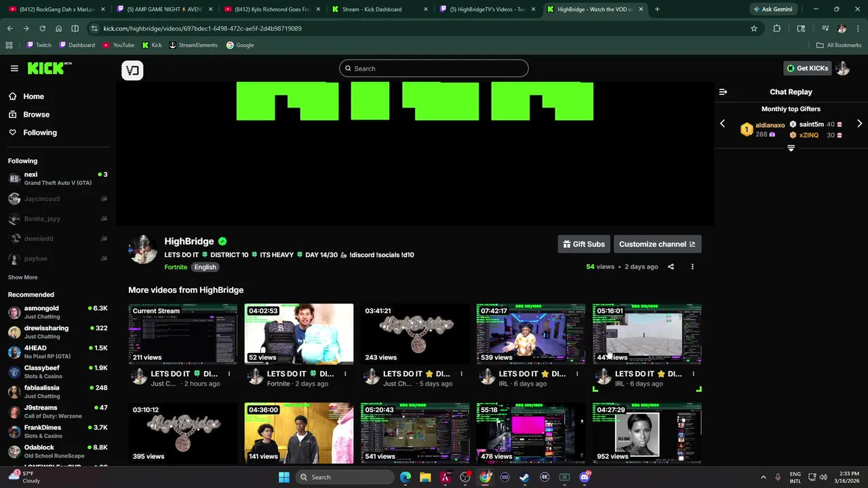Image resolution: width=868 pixels, height=488 pixels.
Task: Open Odablock recommended channel
Action: pos(58,451)
